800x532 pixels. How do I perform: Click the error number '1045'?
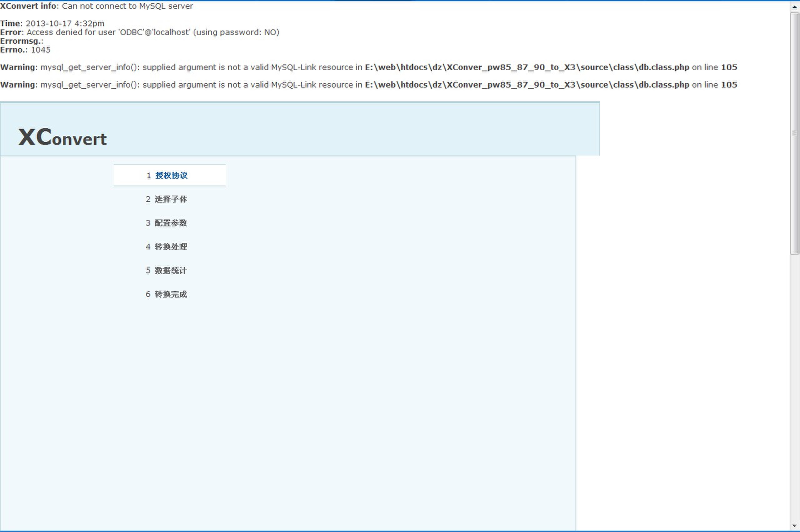(x=41, y=50)
